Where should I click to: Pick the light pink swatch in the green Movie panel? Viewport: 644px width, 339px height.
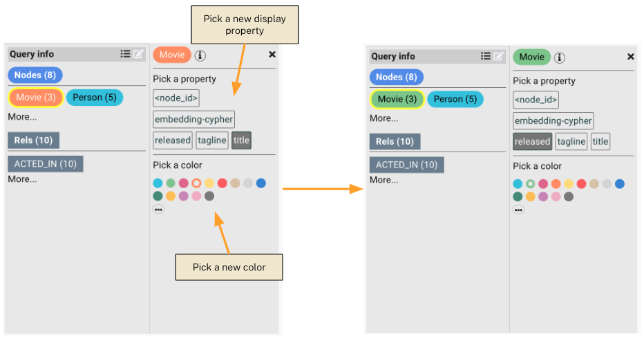(x=556, y=196)
